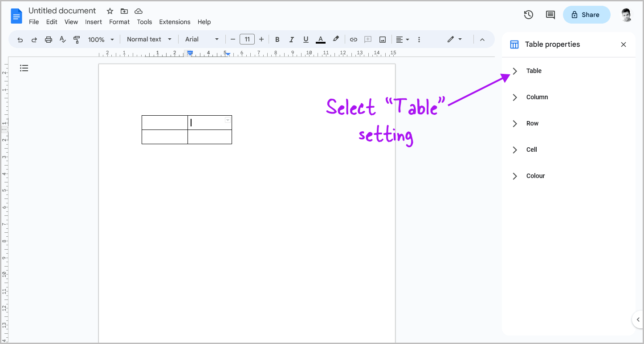
Task: Apply Italic formatting
Action: pos(291,40)
